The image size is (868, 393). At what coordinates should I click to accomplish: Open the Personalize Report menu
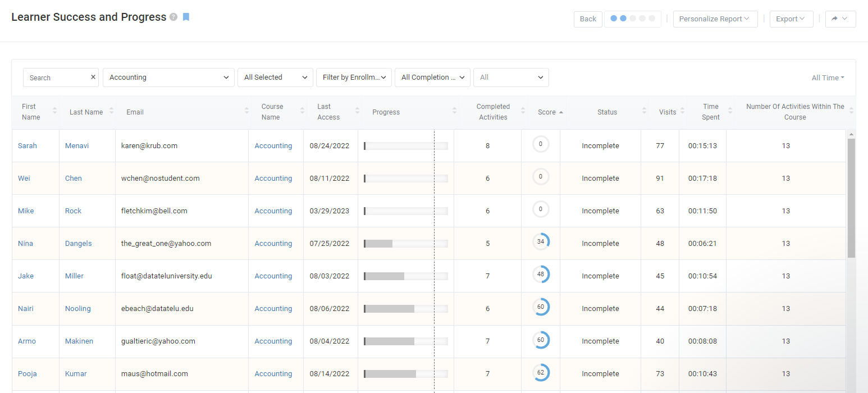point(715,19)
